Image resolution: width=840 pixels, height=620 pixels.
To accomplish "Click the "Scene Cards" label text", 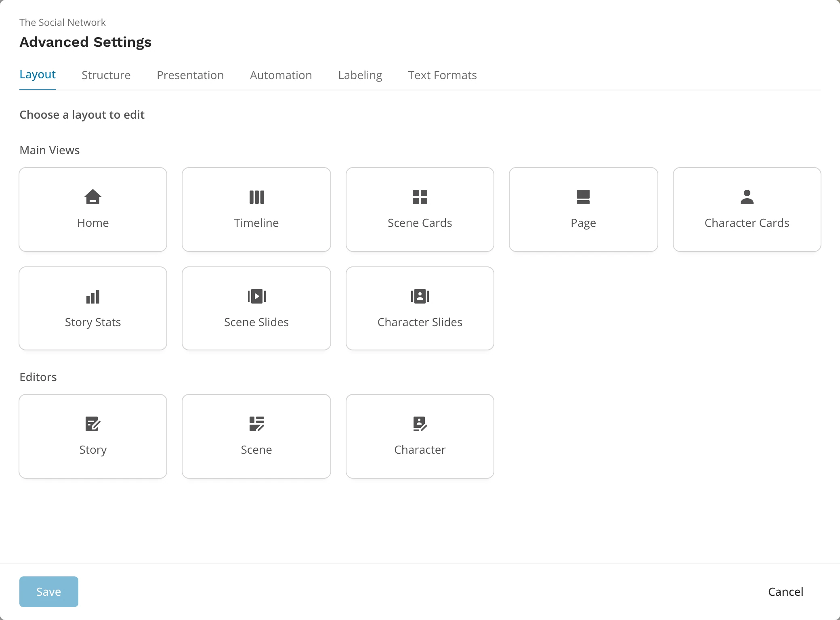I will click(x=420, y=223).
